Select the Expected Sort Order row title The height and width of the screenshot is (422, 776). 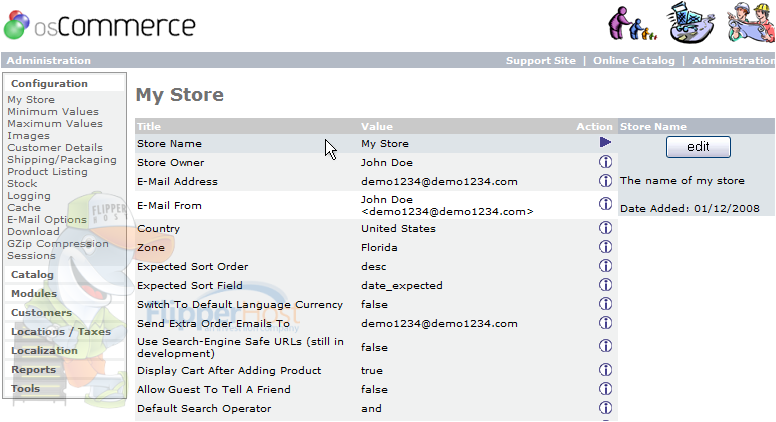tap(193, 267)
